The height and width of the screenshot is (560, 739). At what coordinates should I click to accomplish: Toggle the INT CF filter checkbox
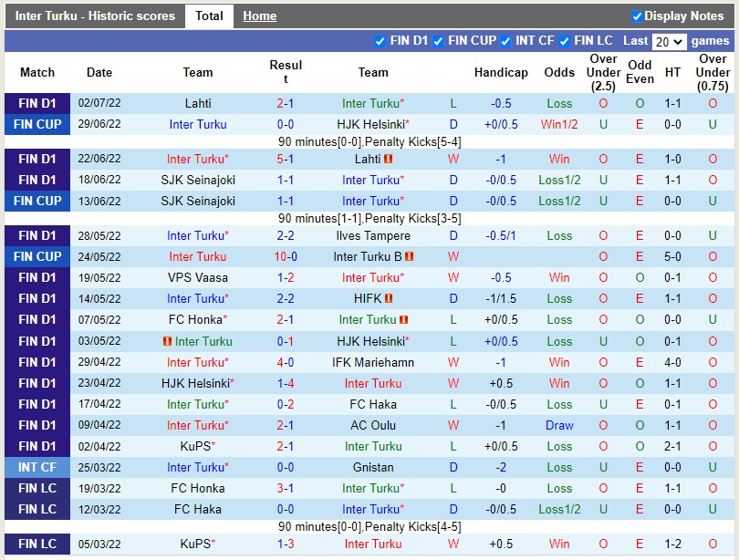tap(505, 41)
